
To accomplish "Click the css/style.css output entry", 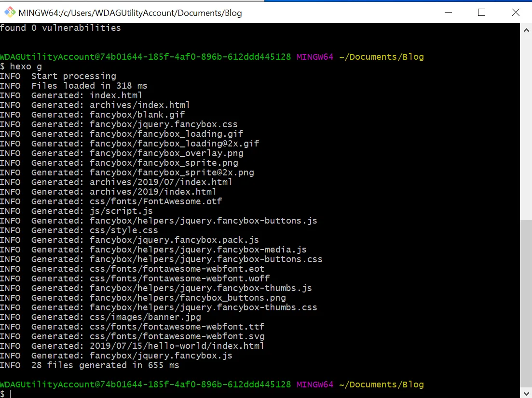I will pos(123,230).
